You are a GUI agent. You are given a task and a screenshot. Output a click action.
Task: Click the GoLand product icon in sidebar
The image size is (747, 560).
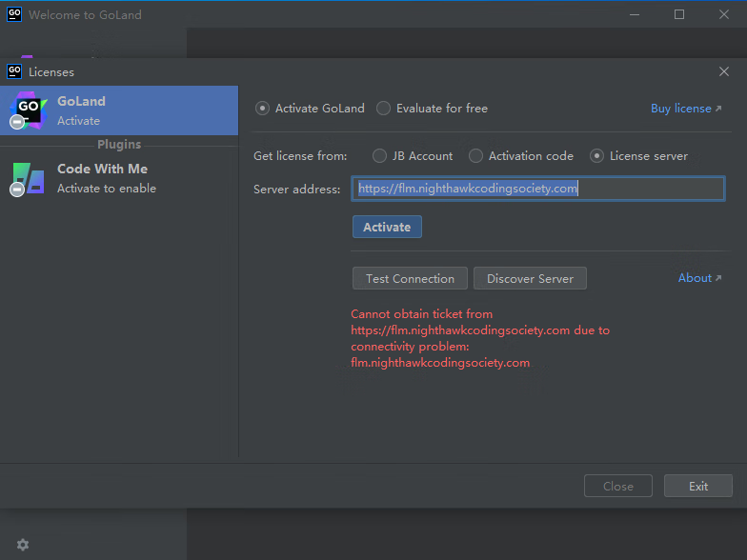coord(28,110)
